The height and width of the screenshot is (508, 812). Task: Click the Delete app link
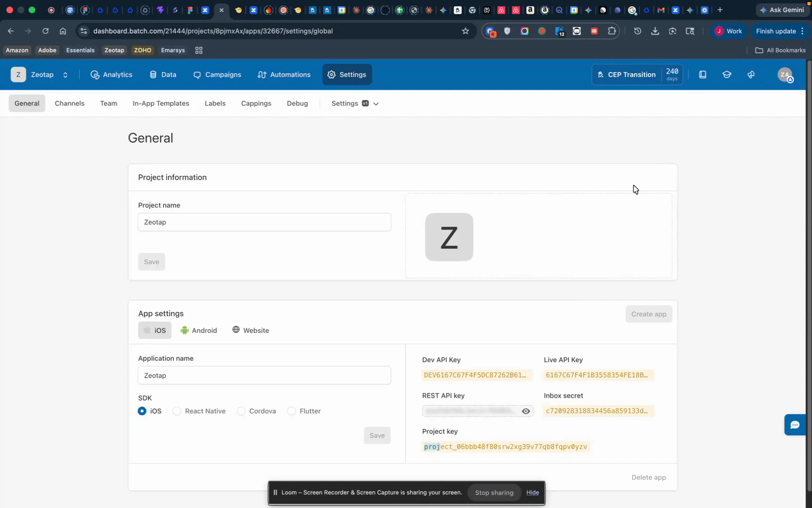point(649,477)
